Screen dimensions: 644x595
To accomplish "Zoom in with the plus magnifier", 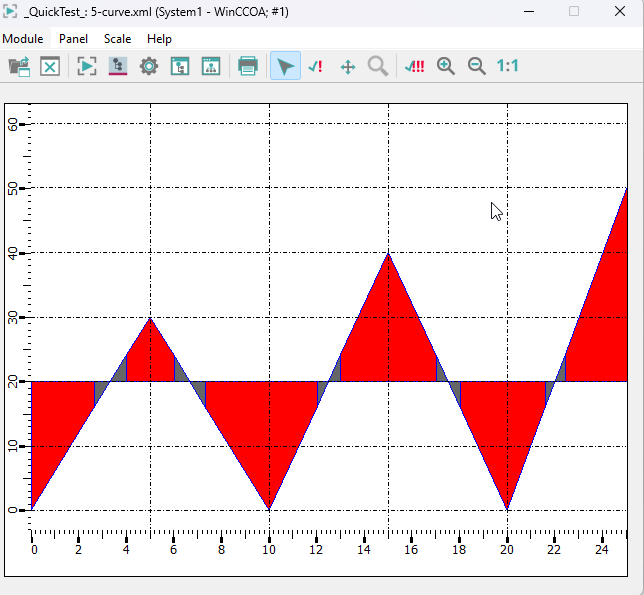I will pos(446,67).
